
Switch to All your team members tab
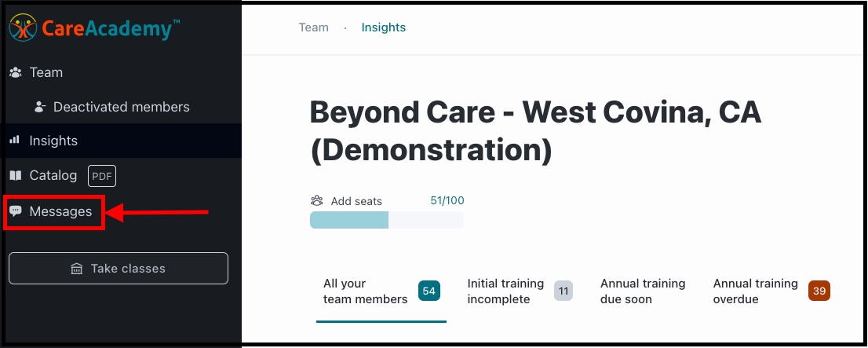pyautogui.click(x=381, y=292)
